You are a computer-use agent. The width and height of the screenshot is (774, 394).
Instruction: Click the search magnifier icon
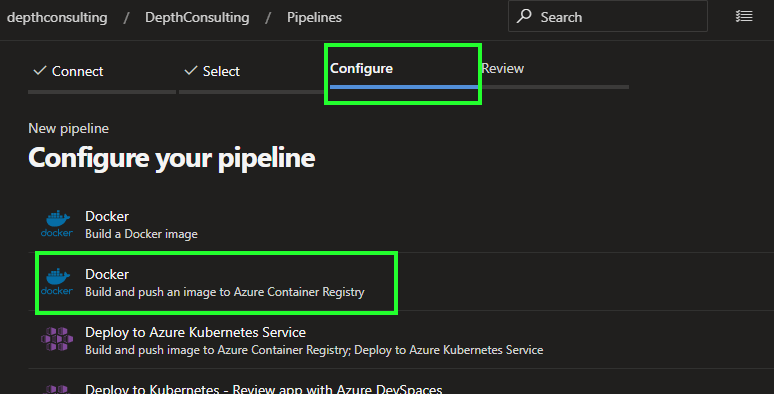(524, 16)
